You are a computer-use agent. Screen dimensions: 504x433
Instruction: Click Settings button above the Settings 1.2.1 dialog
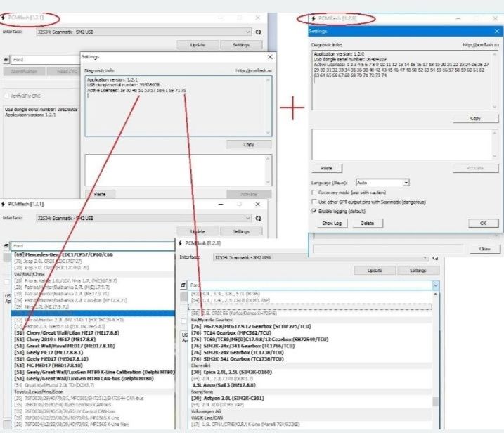click(241, 45)
